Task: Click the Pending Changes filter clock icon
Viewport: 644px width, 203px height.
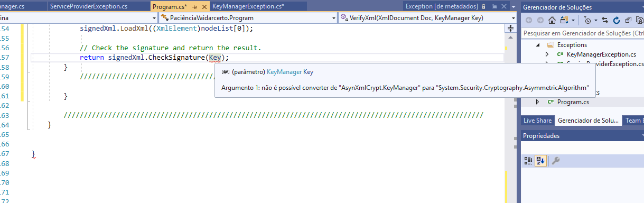Action: [588, 21]
